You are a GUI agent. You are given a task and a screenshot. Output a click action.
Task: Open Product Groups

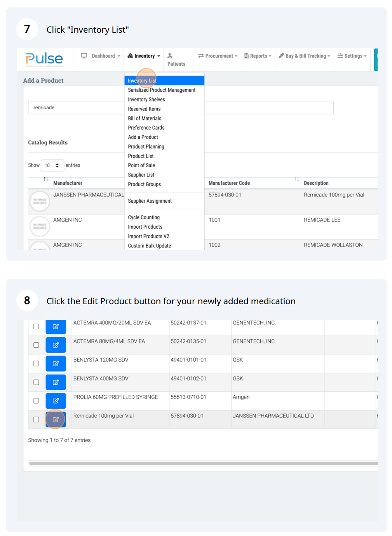[144, 184]
